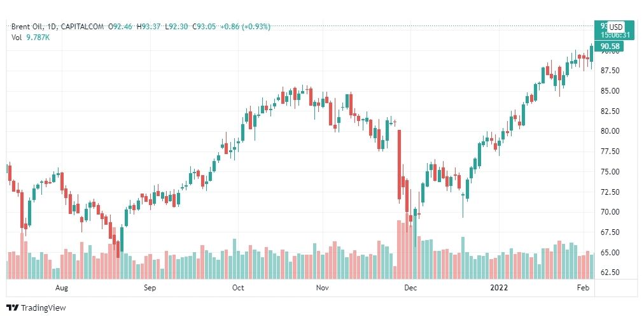Click the 75.00 price scale value

coord(610,171)
